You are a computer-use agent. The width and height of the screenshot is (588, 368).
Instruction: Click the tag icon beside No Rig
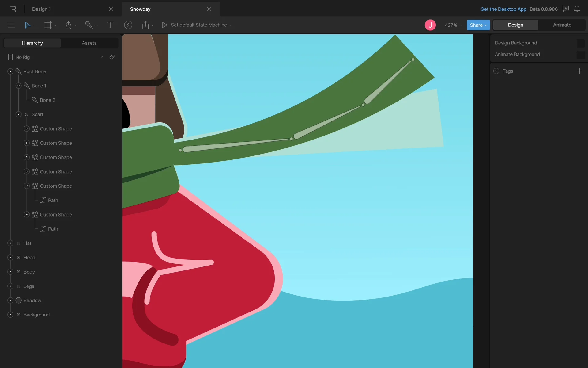tap(112, 57)
